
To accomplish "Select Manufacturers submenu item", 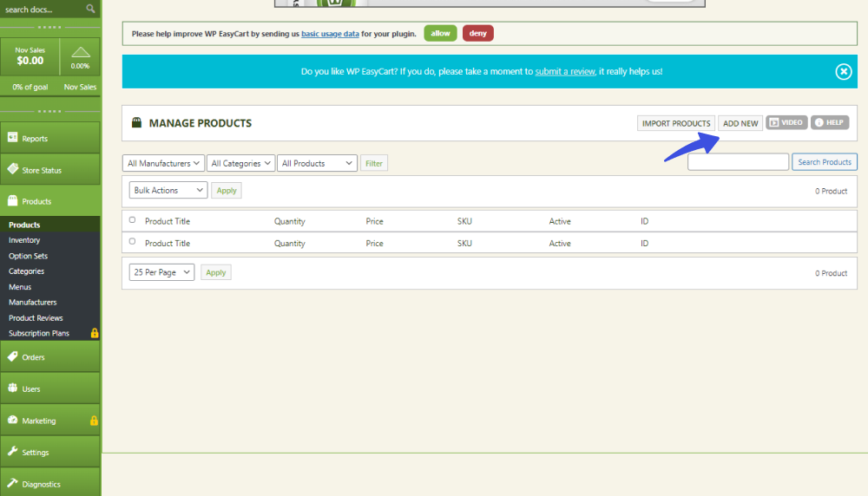I will (x=33, y=302).
